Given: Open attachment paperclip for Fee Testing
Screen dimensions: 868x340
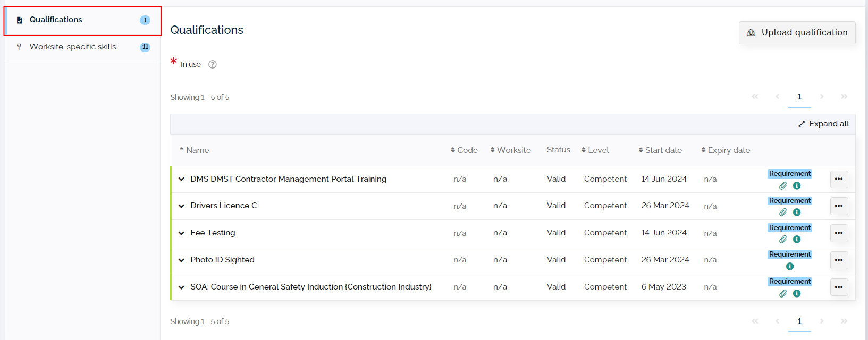Looking at the screenshot, I should [x=783, y=240].
